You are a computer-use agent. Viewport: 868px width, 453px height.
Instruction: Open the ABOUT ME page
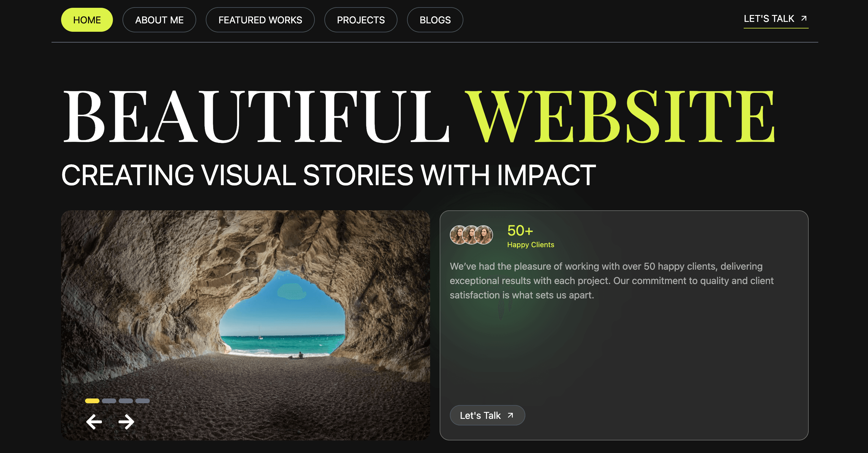point(159,20)
